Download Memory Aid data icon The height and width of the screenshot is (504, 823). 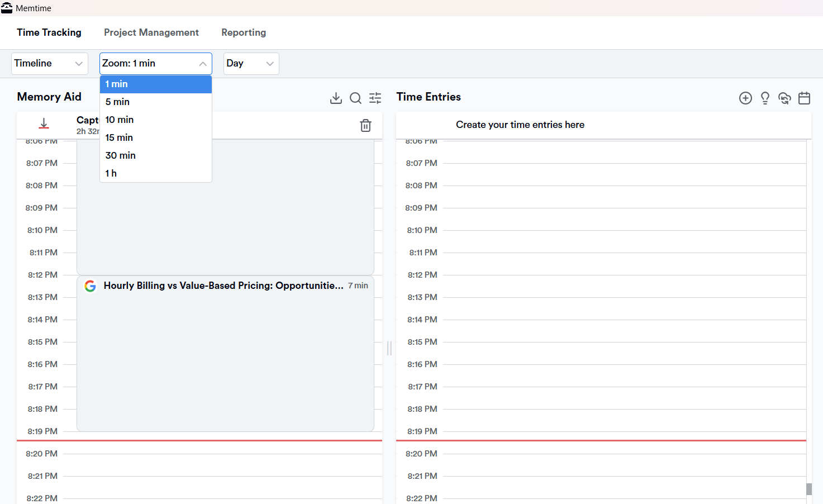coord(336,98)
